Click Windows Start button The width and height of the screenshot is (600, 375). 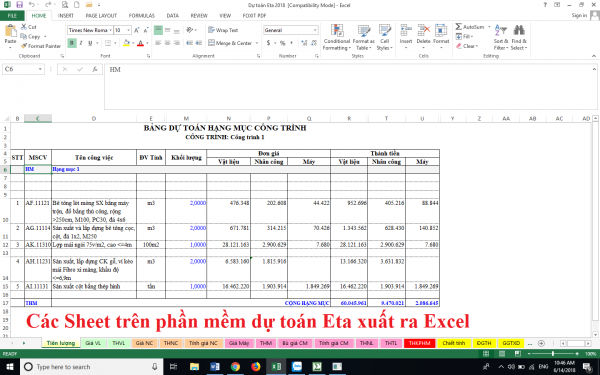click(x=10, y=367)
